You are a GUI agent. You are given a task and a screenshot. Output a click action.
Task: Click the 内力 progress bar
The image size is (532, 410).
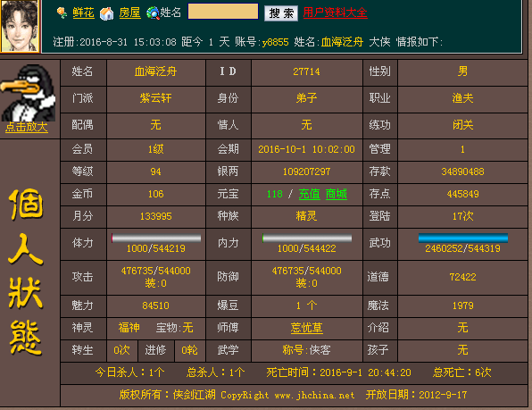click(307, 238)
